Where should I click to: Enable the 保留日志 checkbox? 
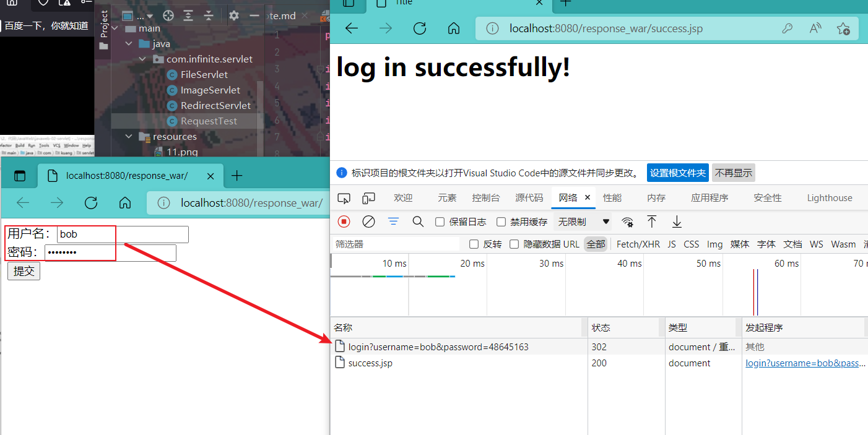(440, 222)
